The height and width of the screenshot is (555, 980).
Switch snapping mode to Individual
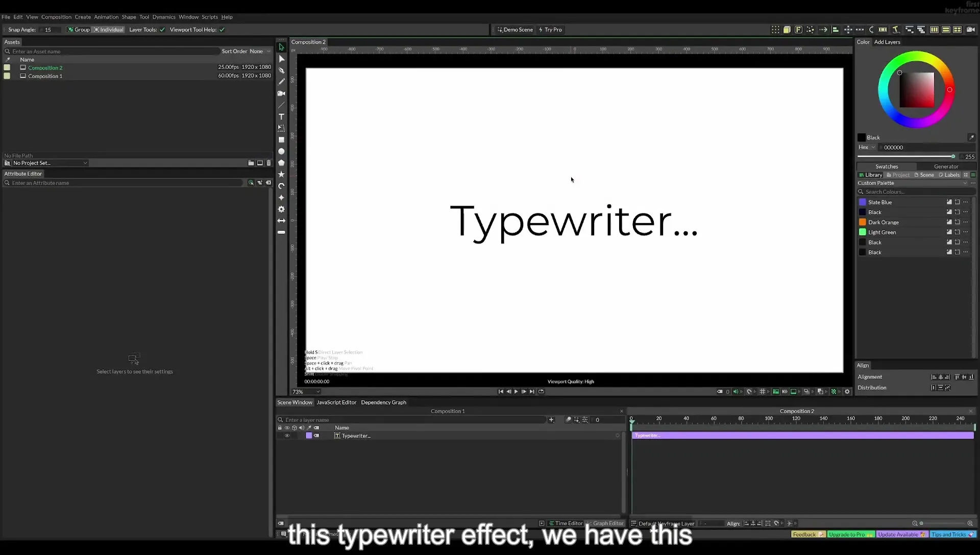(x=109, y=30)
